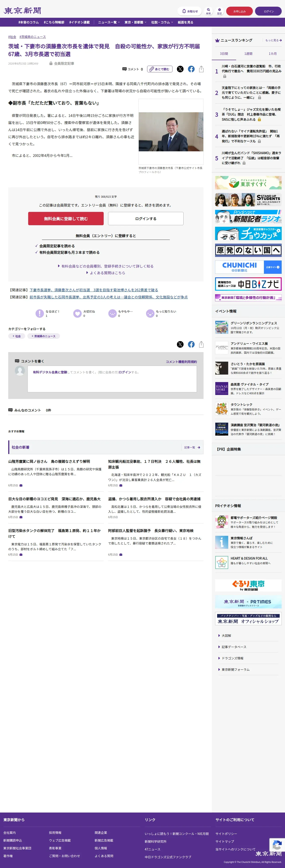This screenshot has width=285, height=868.
Task: React with the もやもや… face icon
Action: 112,313
